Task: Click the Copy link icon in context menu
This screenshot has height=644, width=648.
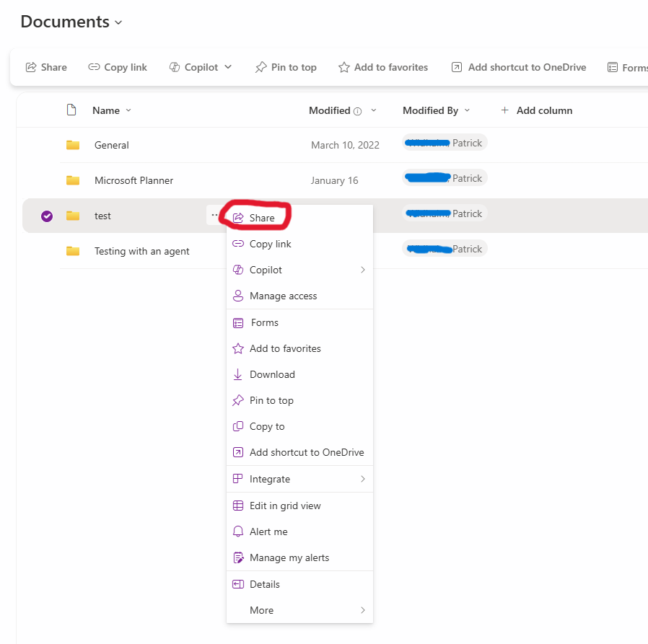Action: coord(238,244)
